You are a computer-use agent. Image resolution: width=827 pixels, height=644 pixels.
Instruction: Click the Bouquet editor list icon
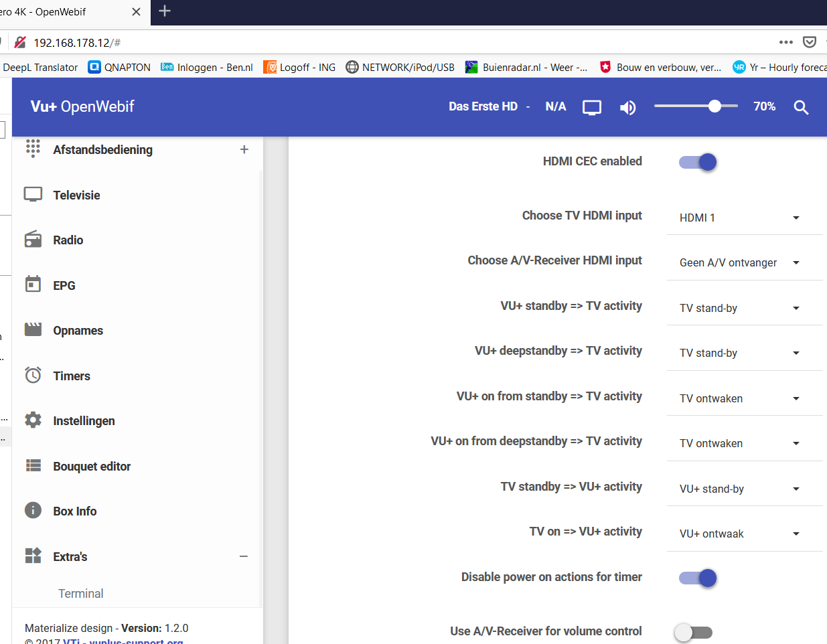(x=33, y=465)
